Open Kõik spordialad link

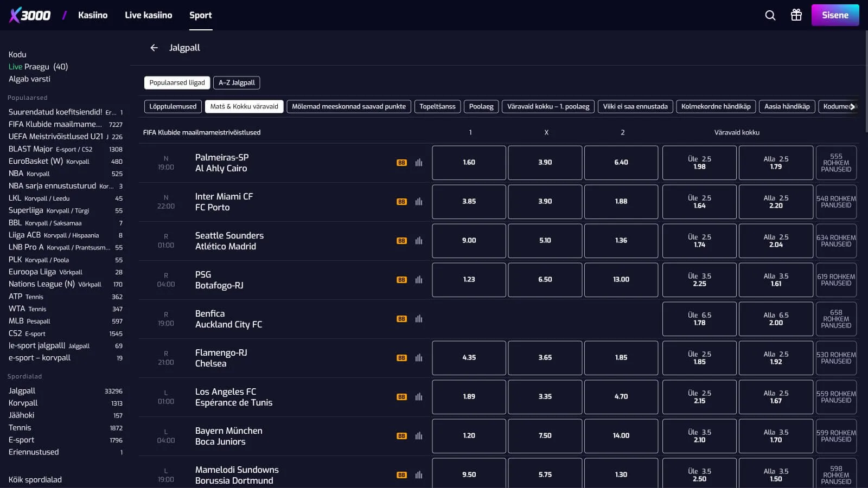pyautogui.click(x=35, y=480)
